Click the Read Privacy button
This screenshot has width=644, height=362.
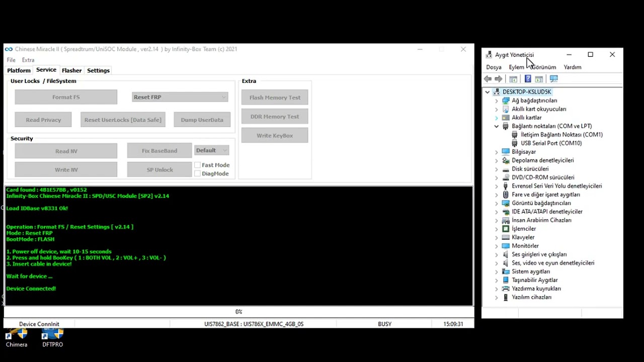pos(43,120)
